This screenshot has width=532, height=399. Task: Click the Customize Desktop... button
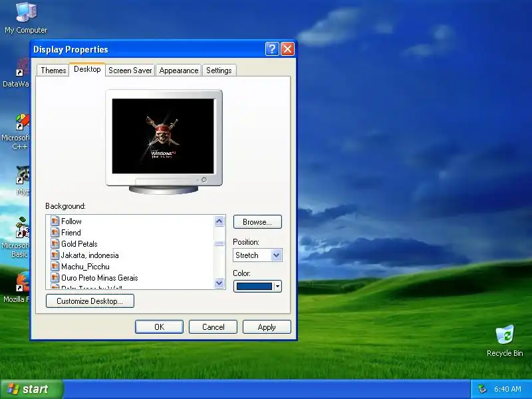(x=90, y=301)
